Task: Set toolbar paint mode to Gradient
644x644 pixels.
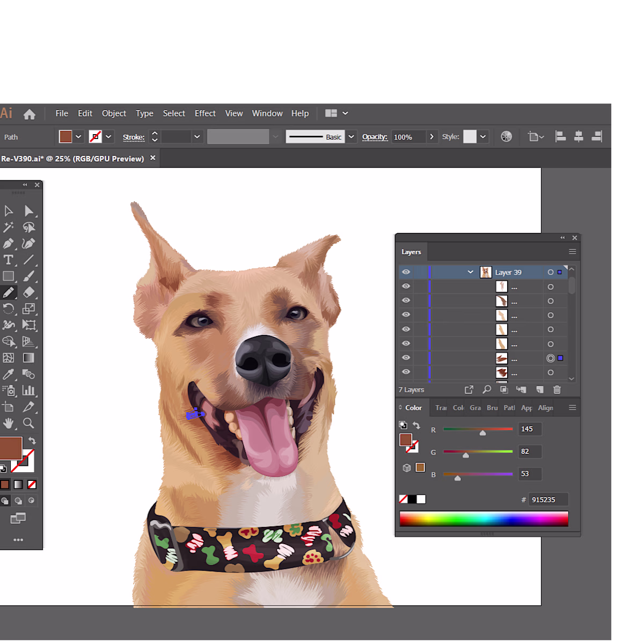Action: coord(18,485)
